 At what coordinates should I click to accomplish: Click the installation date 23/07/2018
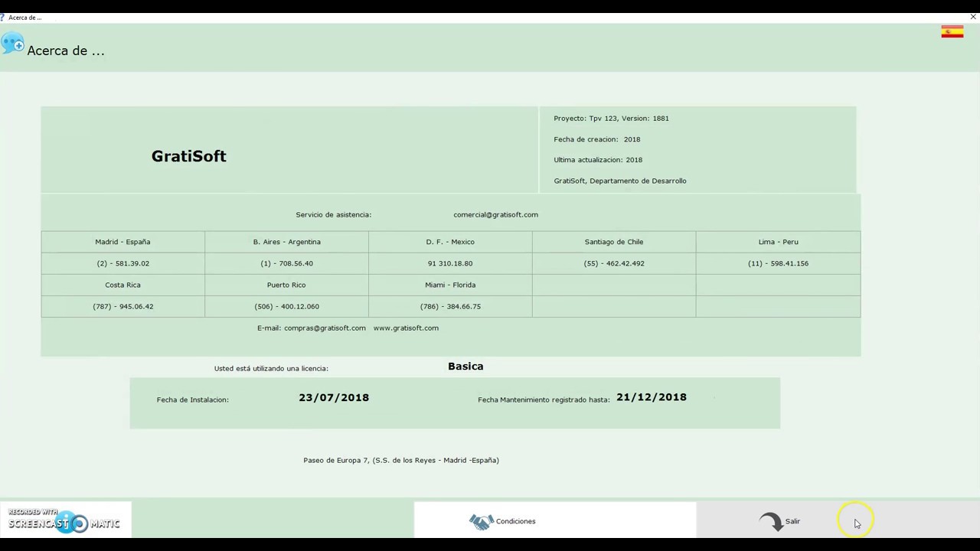pos(334,398)
